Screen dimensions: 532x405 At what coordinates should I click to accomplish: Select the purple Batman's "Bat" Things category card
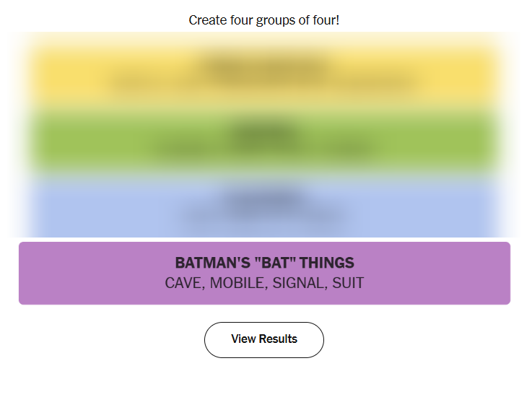[264, 273]
